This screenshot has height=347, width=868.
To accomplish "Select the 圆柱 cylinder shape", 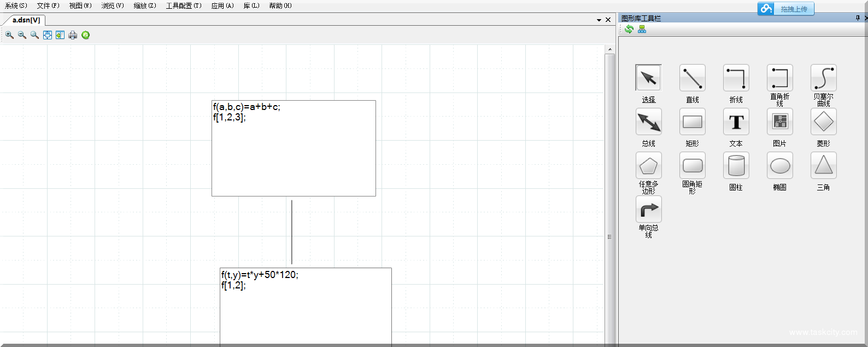I will 736,166.
